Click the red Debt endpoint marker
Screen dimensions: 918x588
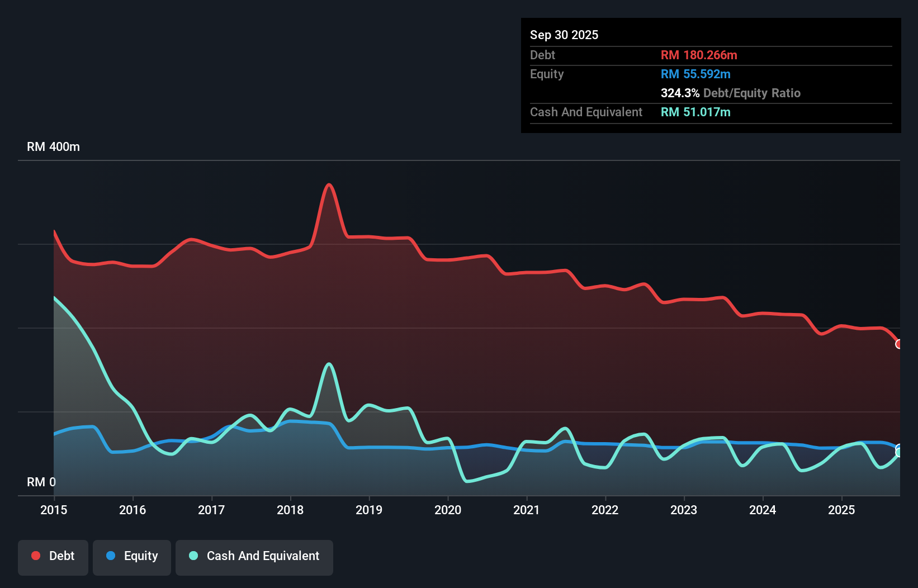(899, 344)
